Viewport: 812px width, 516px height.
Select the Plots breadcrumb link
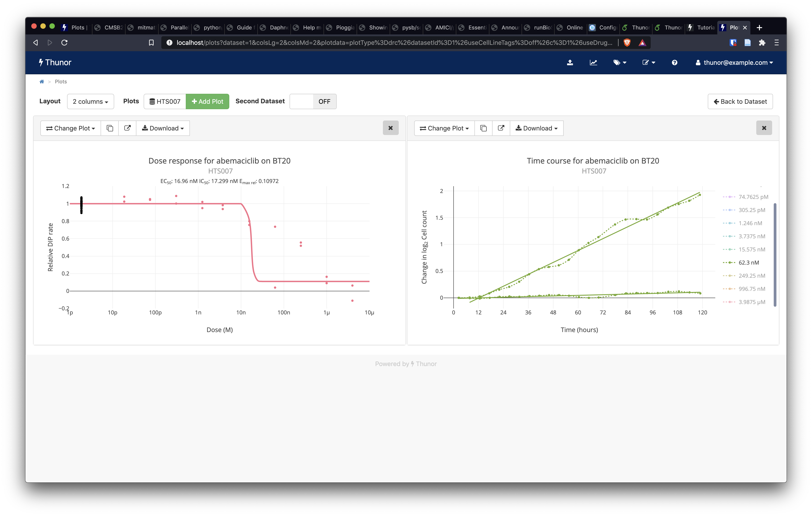[61, 81]
